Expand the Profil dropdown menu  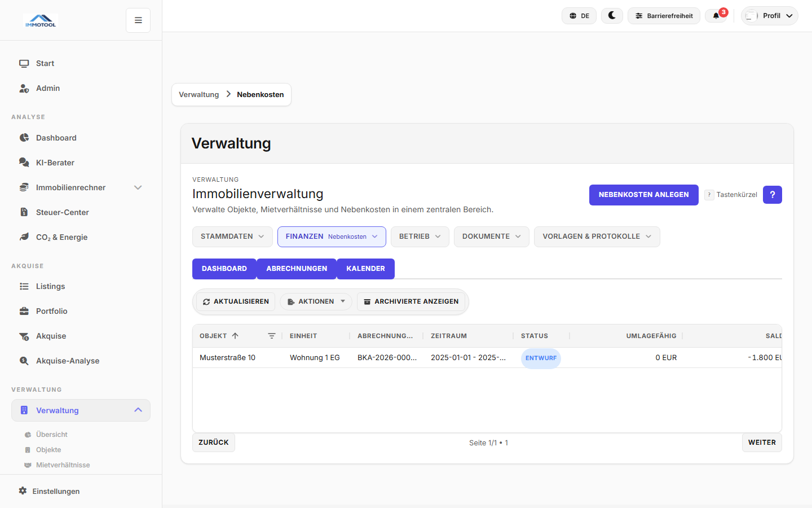click(770, 16)
